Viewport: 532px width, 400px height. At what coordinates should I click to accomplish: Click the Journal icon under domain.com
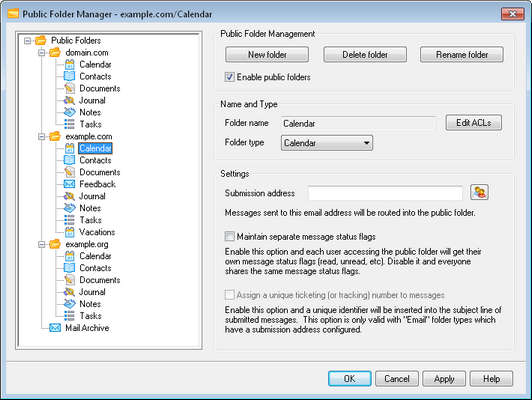(69, 100)
